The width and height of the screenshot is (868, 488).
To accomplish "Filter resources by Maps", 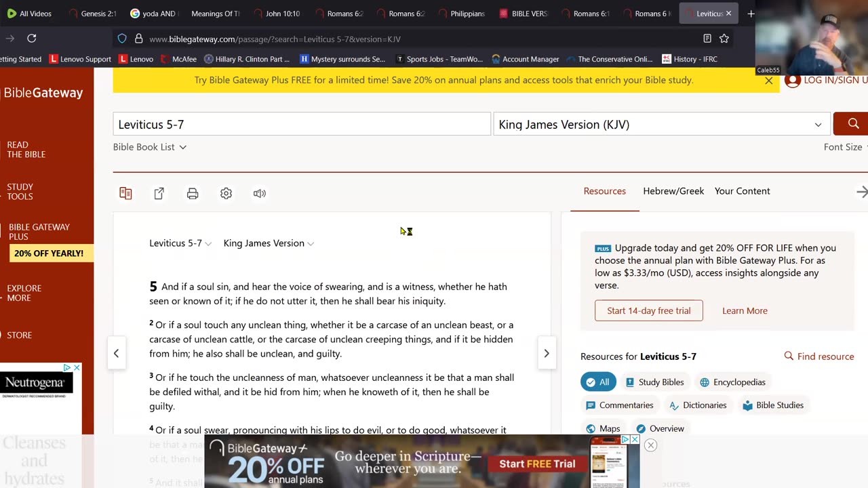I will point(603,428).
